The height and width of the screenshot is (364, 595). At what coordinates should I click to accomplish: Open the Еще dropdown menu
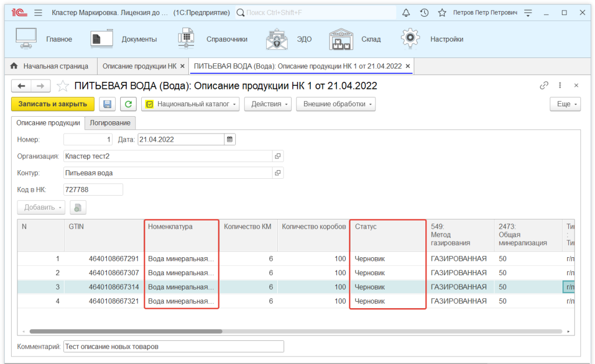(x=565, y=104)
